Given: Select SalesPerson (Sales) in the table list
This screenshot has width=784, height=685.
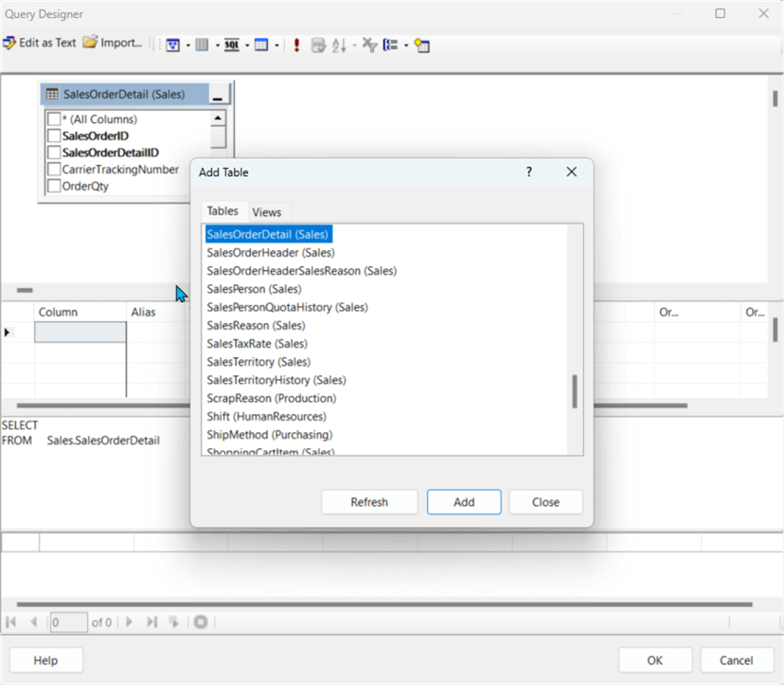Looking at the screenshot, I should tap(254, 289).
